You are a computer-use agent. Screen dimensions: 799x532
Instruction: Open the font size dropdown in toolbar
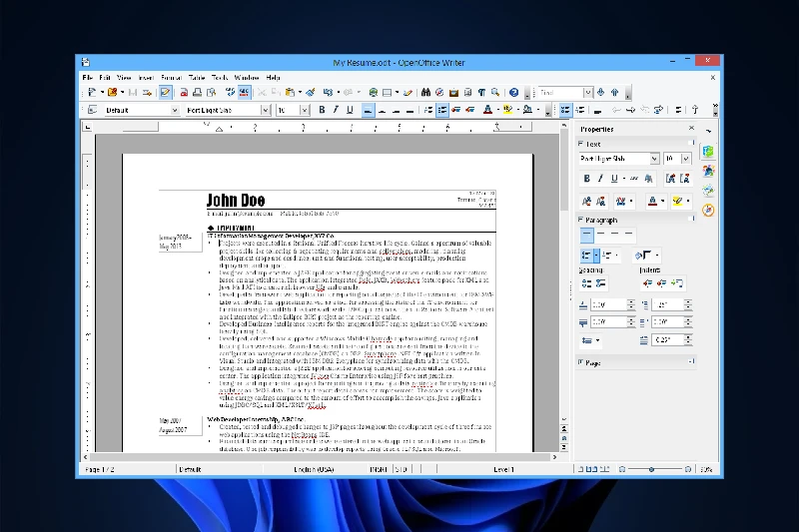pos(306,110)
